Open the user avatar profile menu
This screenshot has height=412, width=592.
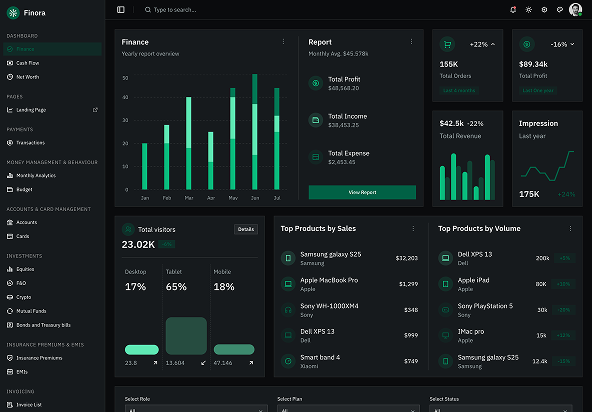click(575, 9)
